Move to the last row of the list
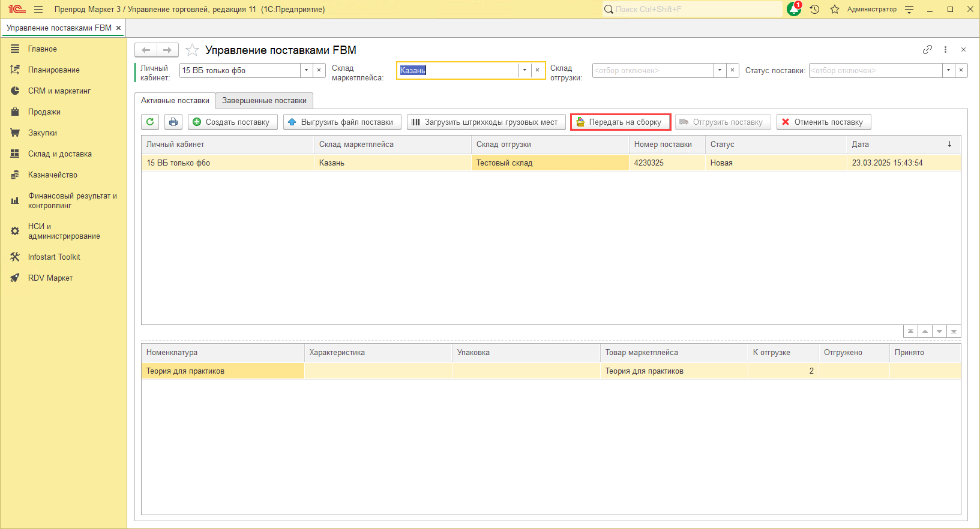The height and width of the screenshot is (529, 980). click(x=954, y=331)
